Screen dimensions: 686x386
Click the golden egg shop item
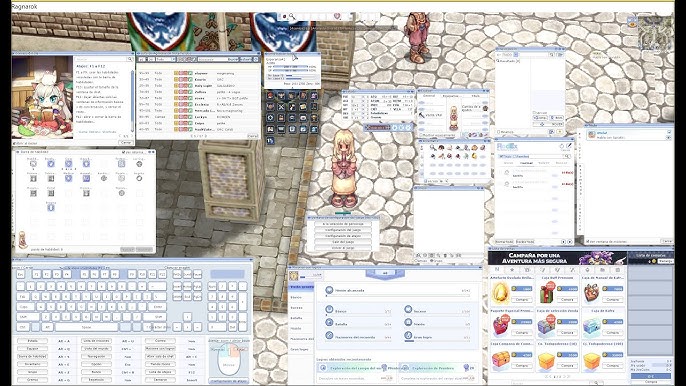500,293
